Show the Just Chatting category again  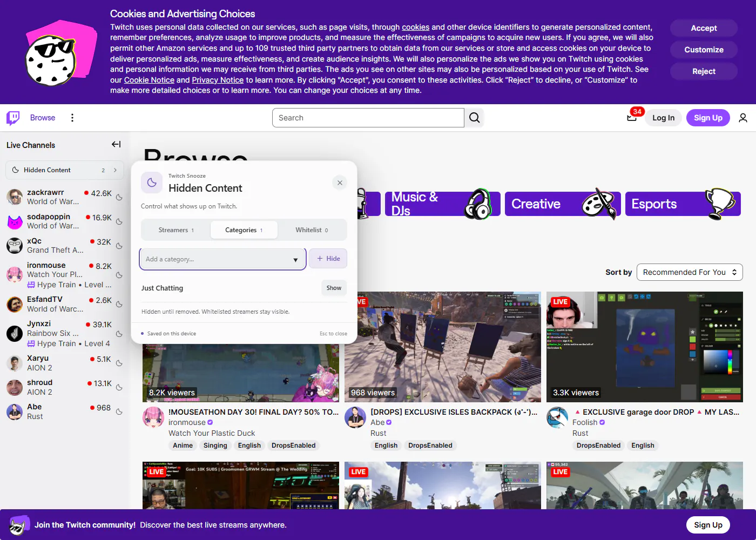click(x=334, y=288)
